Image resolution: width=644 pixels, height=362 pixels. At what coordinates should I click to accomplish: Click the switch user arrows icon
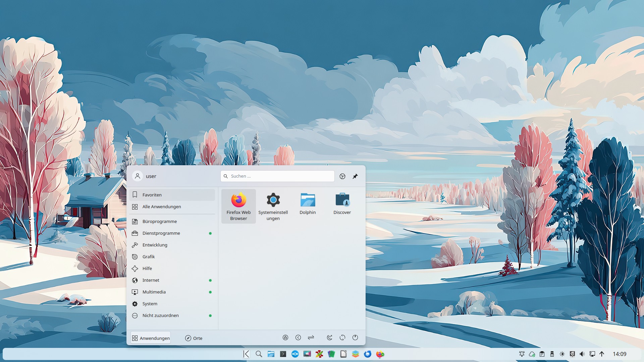311,337
